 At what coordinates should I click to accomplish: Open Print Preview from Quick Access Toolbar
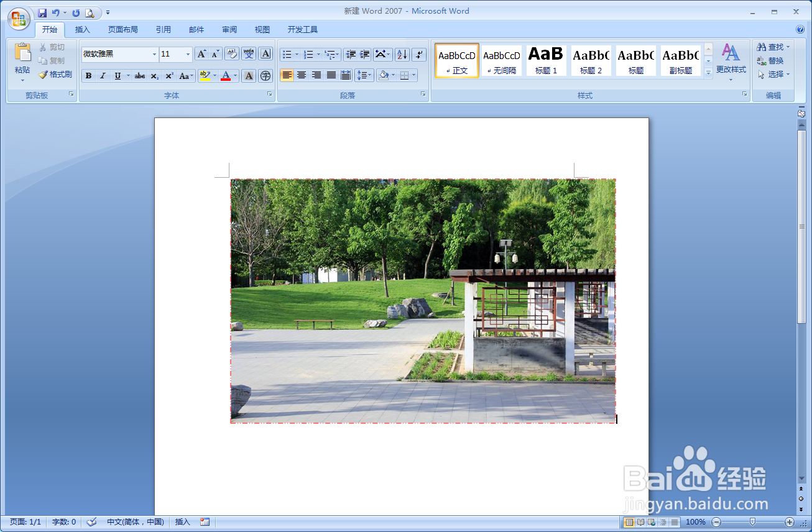pyautogui.click(x=90, y=12)
